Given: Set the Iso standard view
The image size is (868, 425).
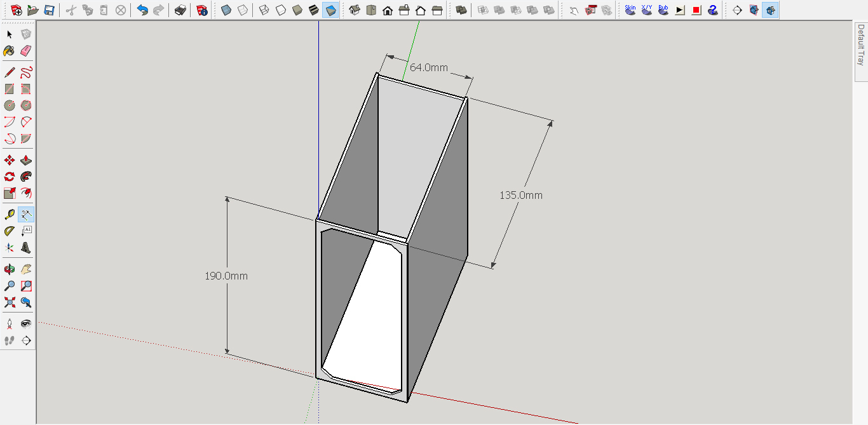Looking at the screenshot, I should [355, 10].
